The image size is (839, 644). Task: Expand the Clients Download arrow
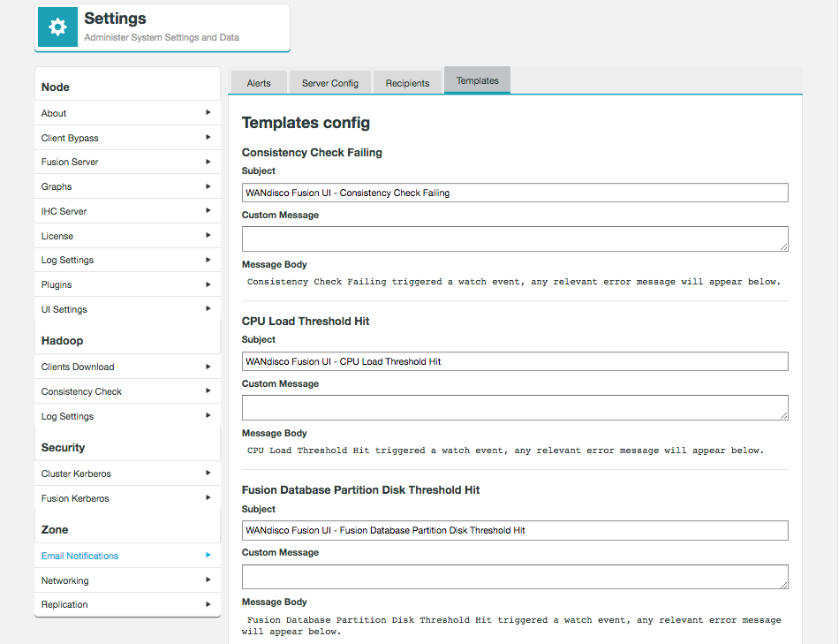tap(208, 367)
